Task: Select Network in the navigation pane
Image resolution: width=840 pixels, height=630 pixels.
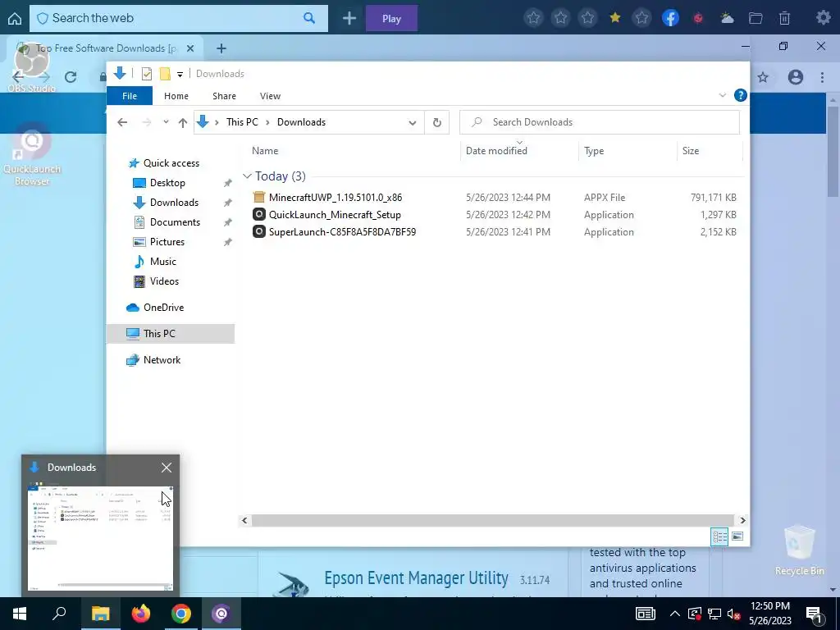Action: [x=162, y=360]
